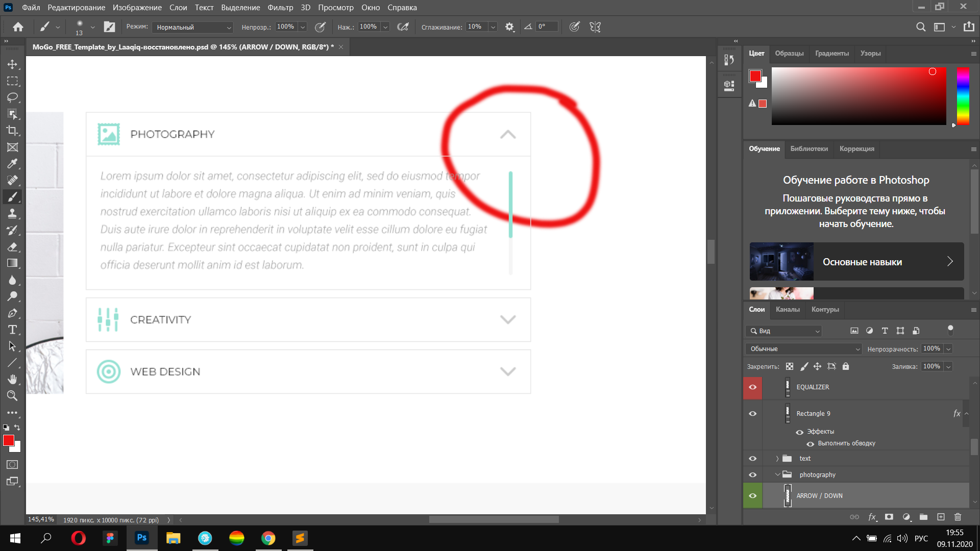Hide the text layer group
The height and width of the screenshot is (551, 980).
[x=752, y=459]
